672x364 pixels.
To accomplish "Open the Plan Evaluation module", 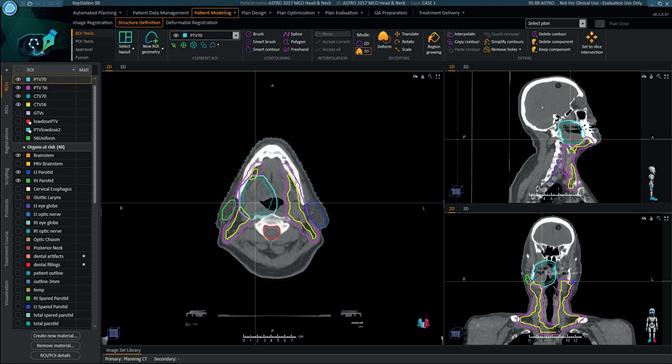I will click(x=342, y=13).
